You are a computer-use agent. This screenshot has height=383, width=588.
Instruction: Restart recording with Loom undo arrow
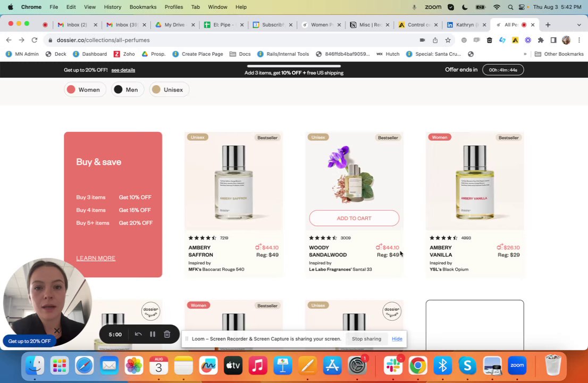click(138, 334)
